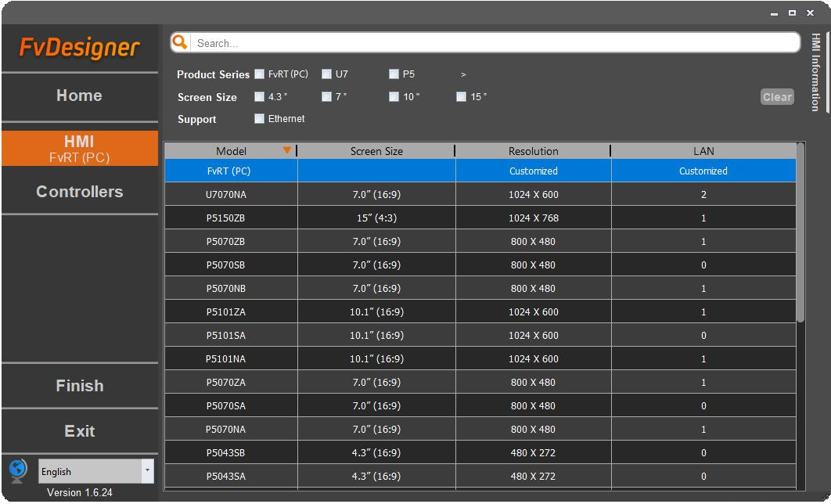
Task: Sort table by Resolution column header
Action: click(533, 151)
